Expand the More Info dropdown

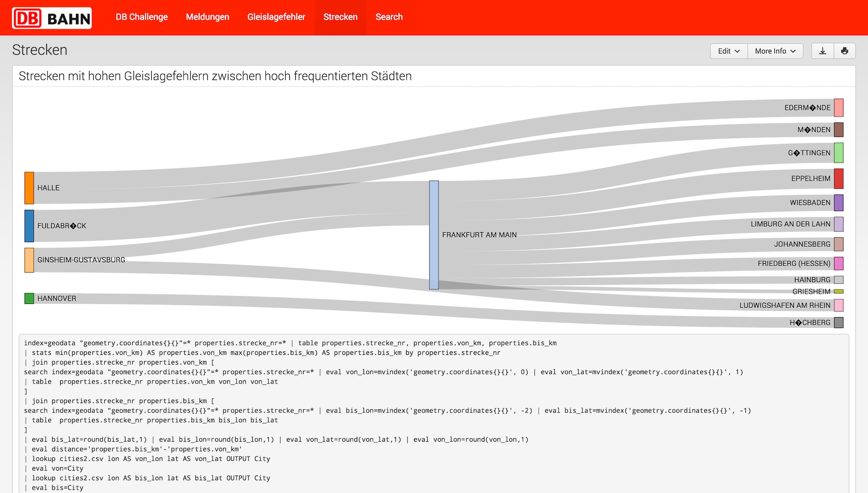pyautogui.click(x=775, y=51)
